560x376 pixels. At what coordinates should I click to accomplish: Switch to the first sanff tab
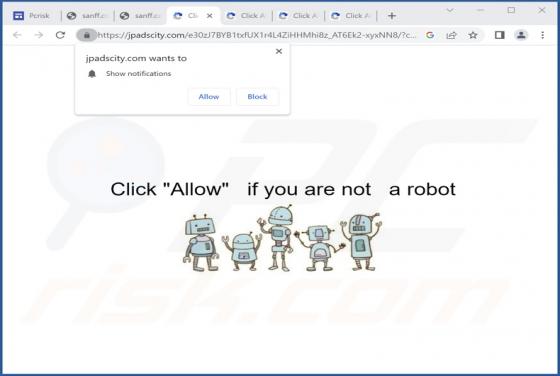[88, 16]
